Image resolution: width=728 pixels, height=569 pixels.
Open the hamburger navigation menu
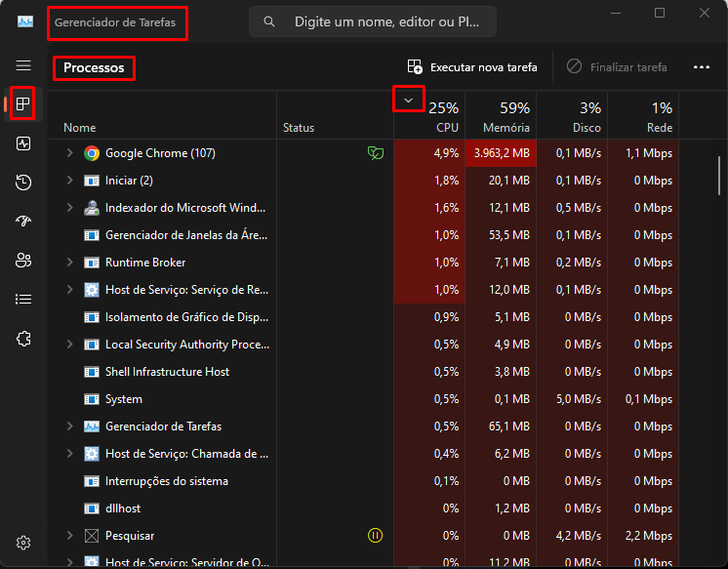[23, 65]
